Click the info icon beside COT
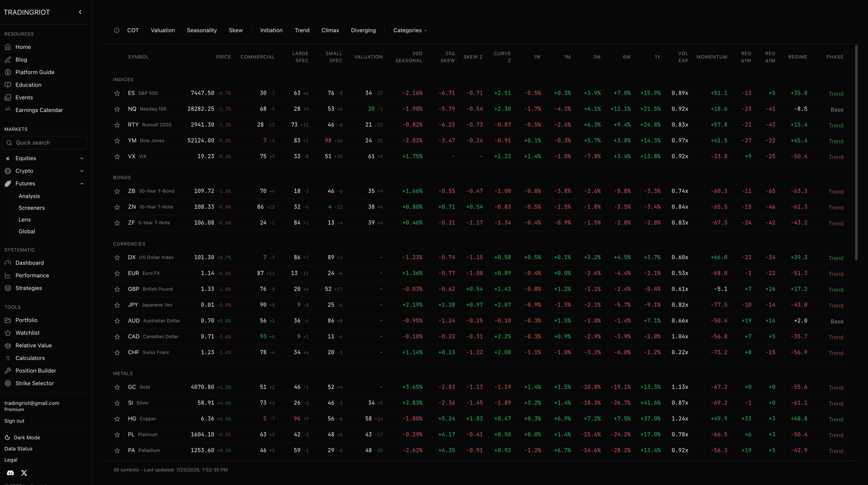 pyautogui.click(x=117, y=30)
